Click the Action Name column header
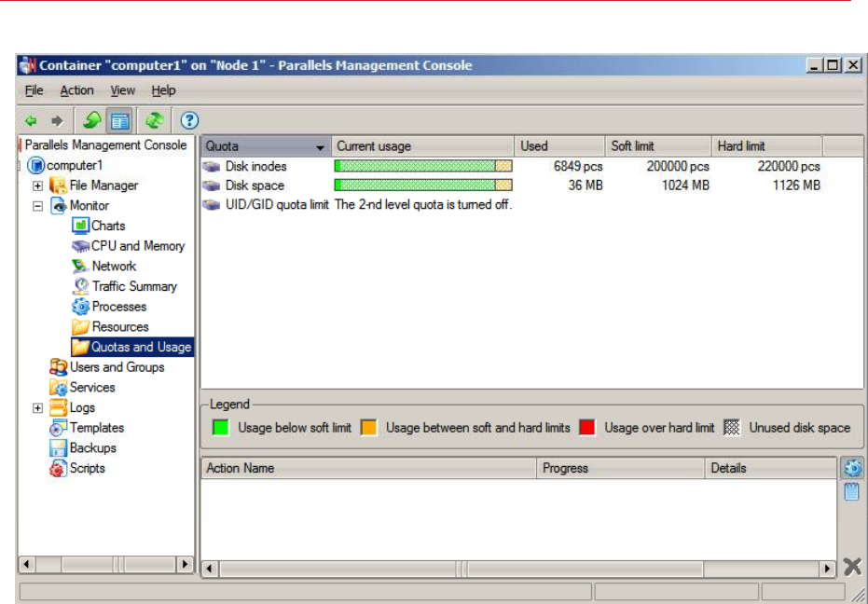This screenshot has height=604, width=868. [x=369, y=468]
